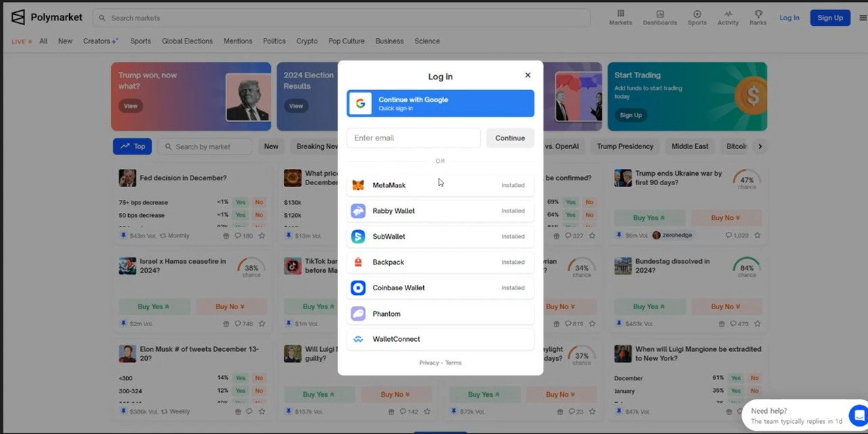The width and height of the screenshot is (868, 434).
Task: Choose SubWallet option
Action: point(440,237)
